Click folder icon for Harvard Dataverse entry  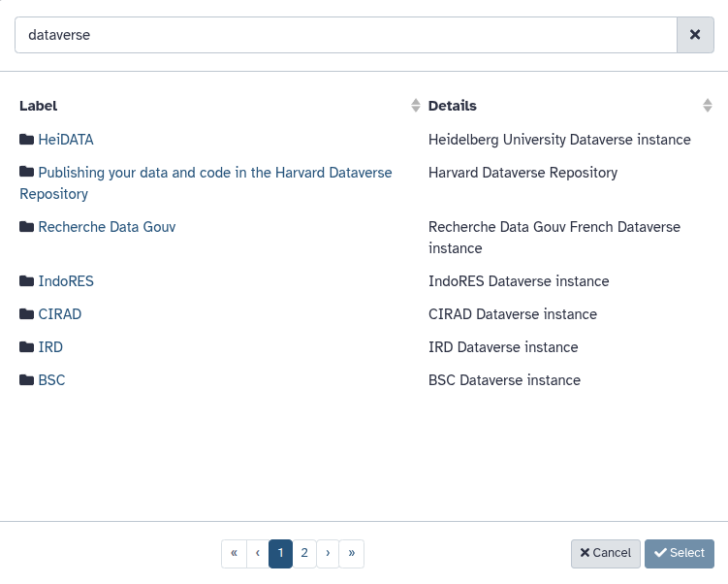(x=26, y=173)
